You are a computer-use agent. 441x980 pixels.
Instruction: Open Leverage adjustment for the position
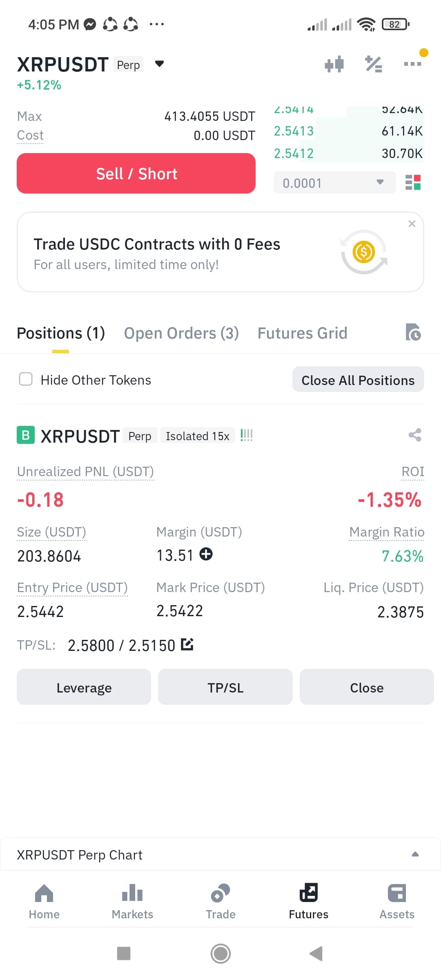coord(84,687)
